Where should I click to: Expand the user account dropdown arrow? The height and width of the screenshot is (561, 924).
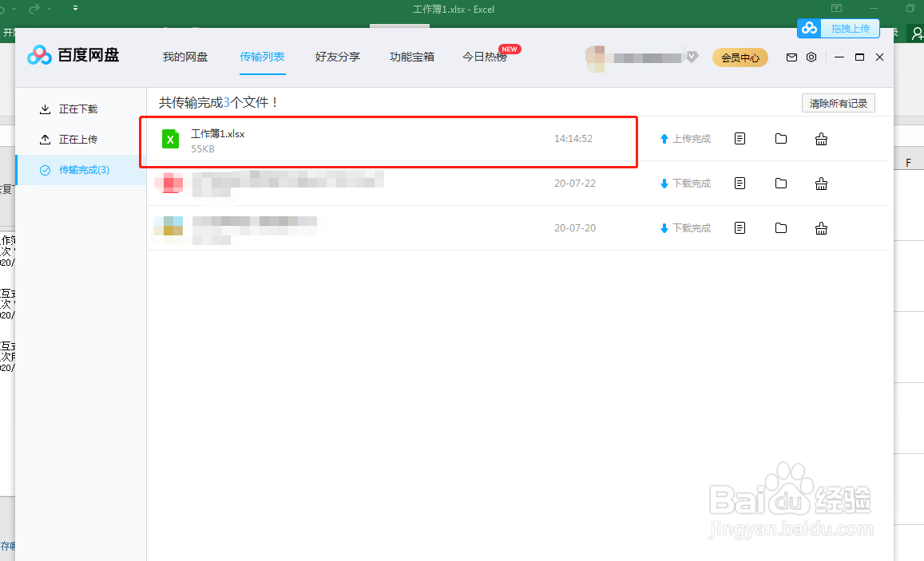692,57
